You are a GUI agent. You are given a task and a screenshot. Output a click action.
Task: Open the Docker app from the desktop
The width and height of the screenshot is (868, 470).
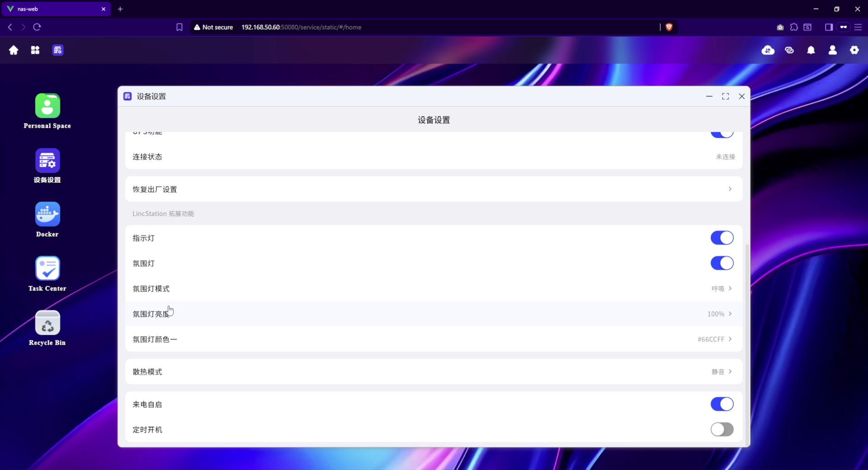pyautogui.click(x=47, y=214)
